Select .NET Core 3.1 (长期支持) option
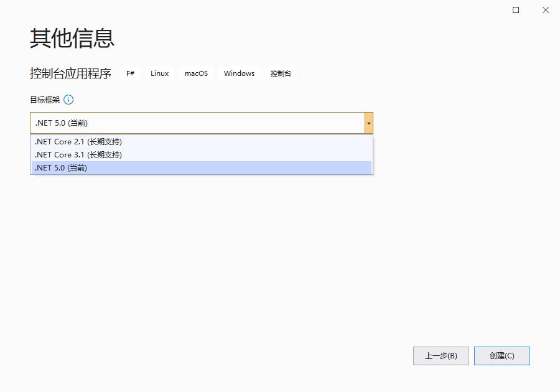 tap(202, 155)
